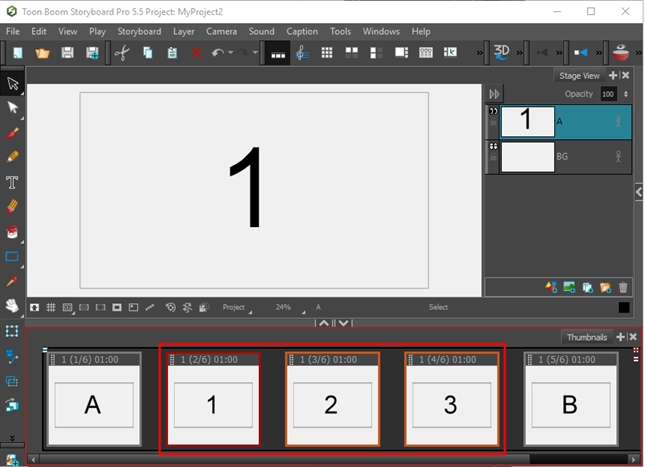The image size is (645, 467).
Task: Select the Paint bucket tool
Action: point(13,232)
